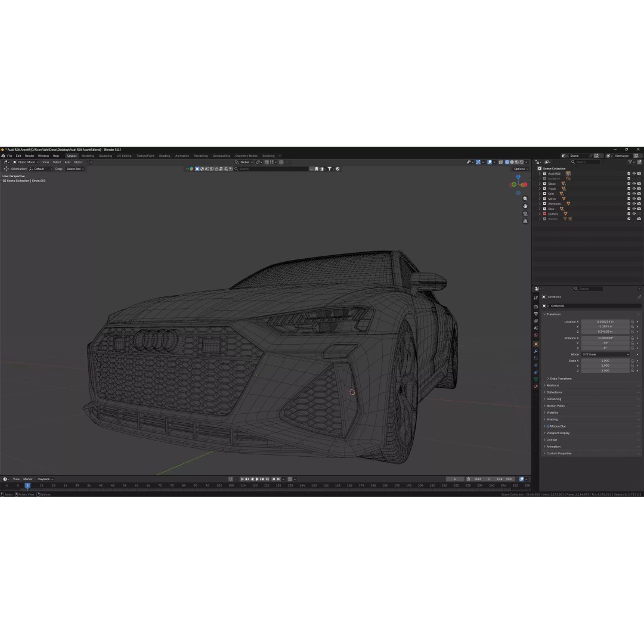The height and width of the screenshot is (644, 644).
Task: Switch to the Modeling workspace tab
Action: tap(88, 156)
